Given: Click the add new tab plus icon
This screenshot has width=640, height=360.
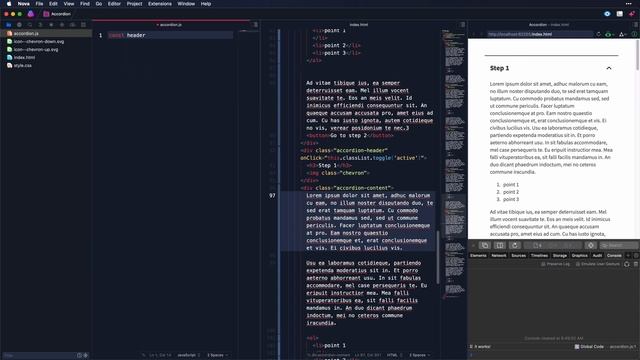Looking at the screenshot, I should pyautogui.click(x=628, y=256).
